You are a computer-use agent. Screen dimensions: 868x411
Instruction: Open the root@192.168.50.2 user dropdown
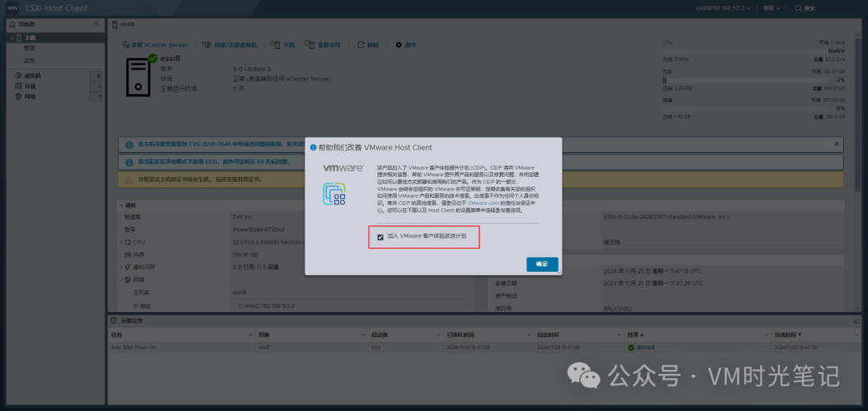click(723, 8)
